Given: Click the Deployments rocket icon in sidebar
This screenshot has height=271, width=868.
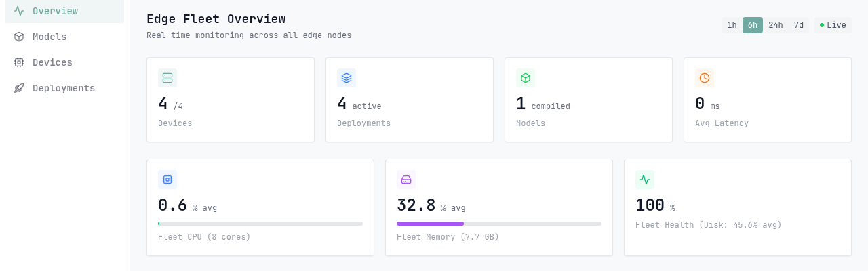Looking at the screenshot, I should point(19,88).
